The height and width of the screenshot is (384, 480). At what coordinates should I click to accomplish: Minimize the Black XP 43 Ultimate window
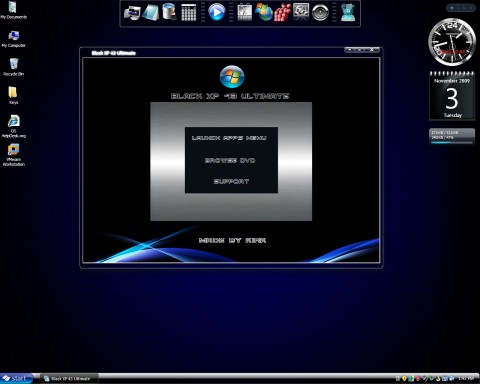pos(350,50)
